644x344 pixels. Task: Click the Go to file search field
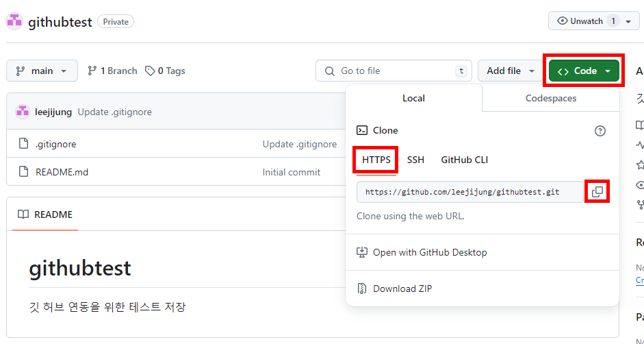394,71
